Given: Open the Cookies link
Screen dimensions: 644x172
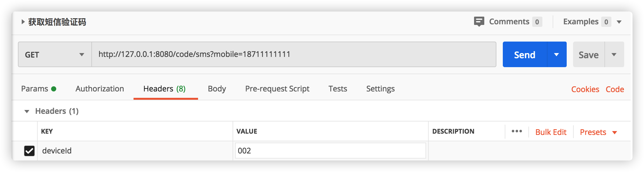Looking at the screenshot, I should tap(585, 89).
